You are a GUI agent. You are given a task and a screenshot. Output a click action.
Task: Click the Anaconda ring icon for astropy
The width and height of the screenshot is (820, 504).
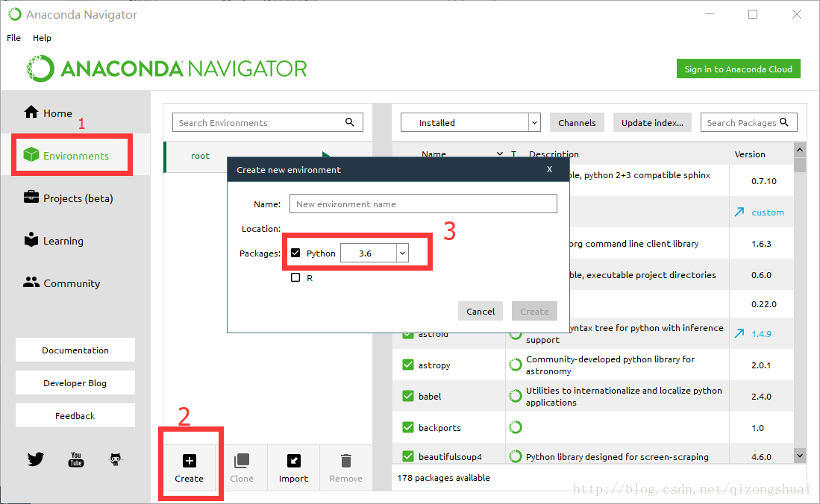tap(516, 365)
